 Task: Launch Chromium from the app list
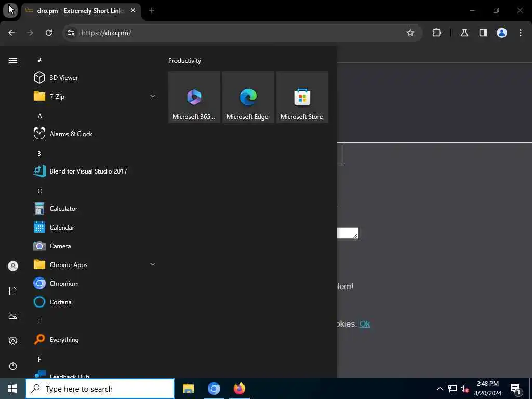tap(95, 283)
